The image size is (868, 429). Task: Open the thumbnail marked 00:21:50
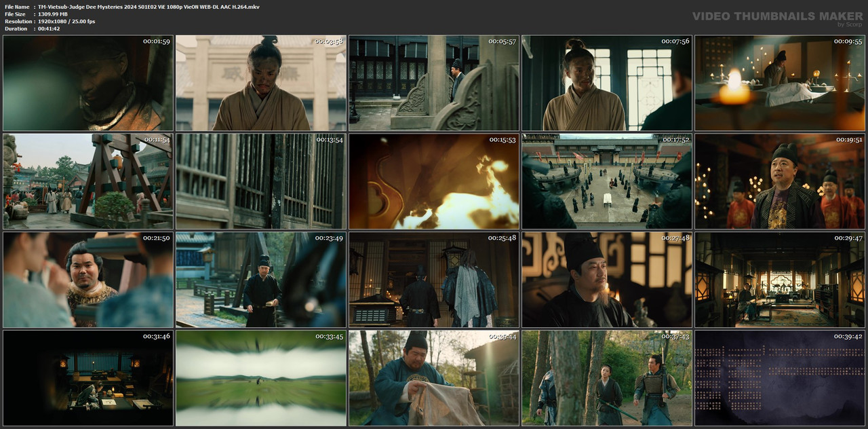(x=88, y=280)
